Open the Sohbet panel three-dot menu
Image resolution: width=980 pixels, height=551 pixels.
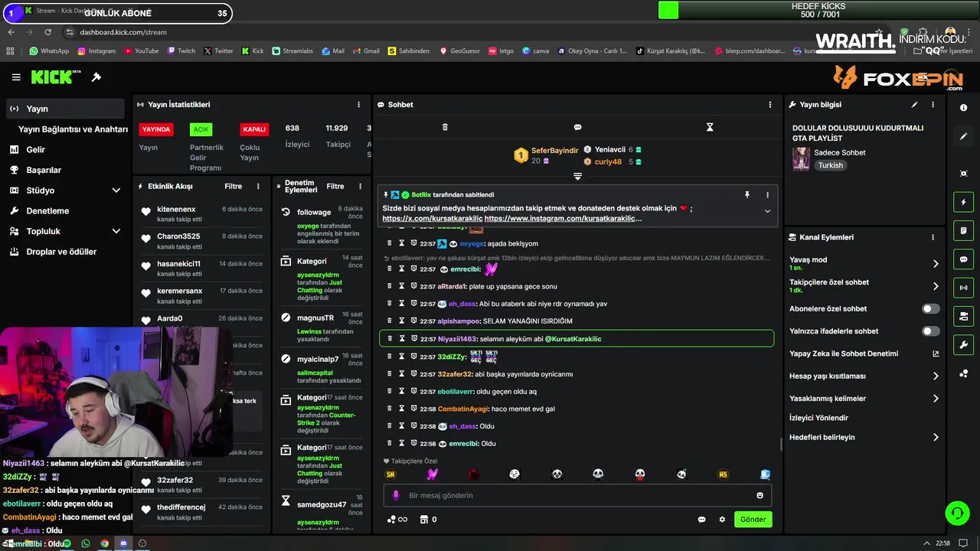[x=770, y=105]
